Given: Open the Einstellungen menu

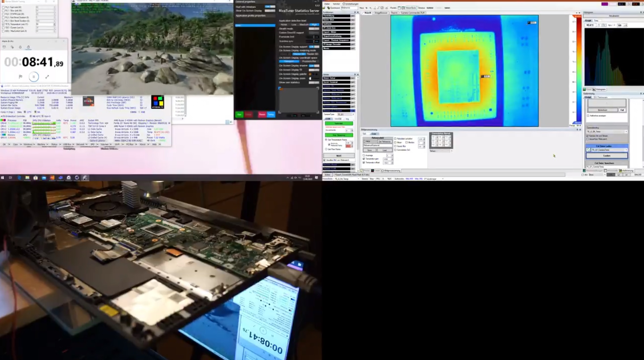Looking at the screenshot, I should [351, 4].
